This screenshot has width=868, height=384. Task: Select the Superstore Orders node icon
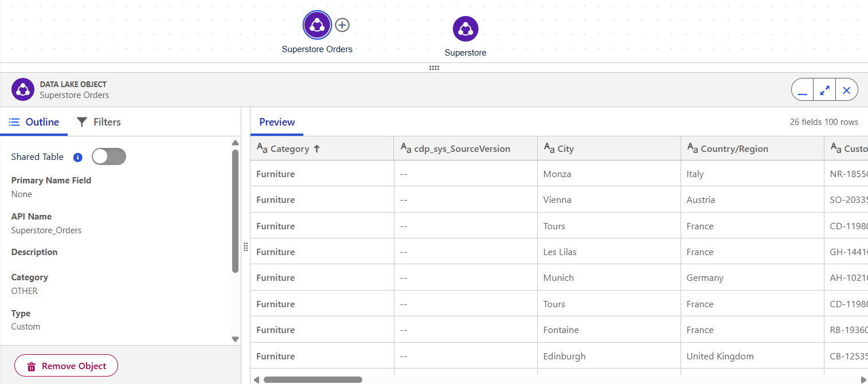pyautogui.click(x=317, y=25)
